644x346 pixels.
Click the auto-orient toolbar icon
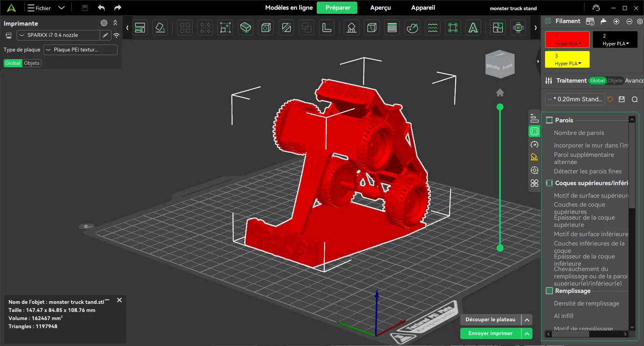(160, 28)
